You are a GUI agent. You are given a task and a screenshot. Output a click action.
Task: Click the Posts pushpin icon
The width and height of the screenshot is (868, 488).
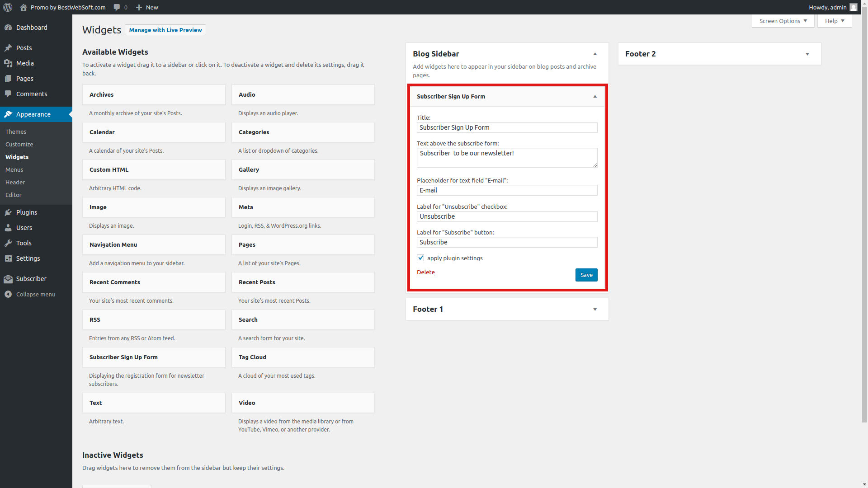point(8,48)
